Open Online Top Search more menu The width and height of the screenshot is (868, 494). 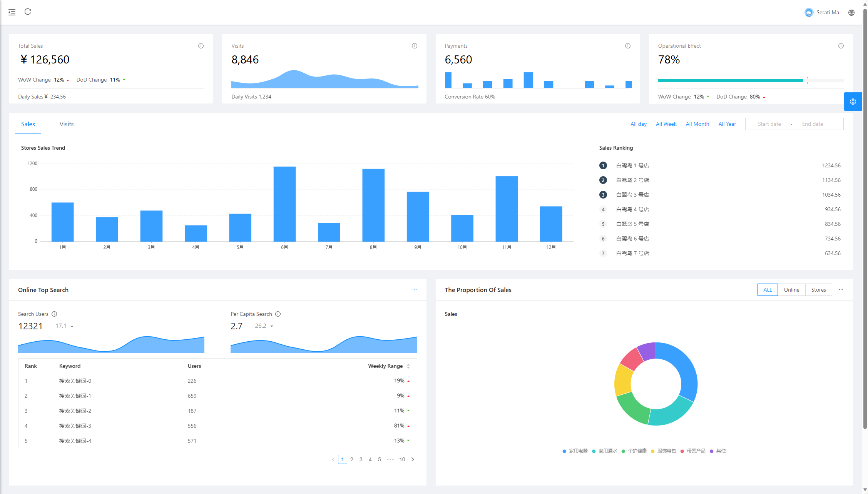415,290
